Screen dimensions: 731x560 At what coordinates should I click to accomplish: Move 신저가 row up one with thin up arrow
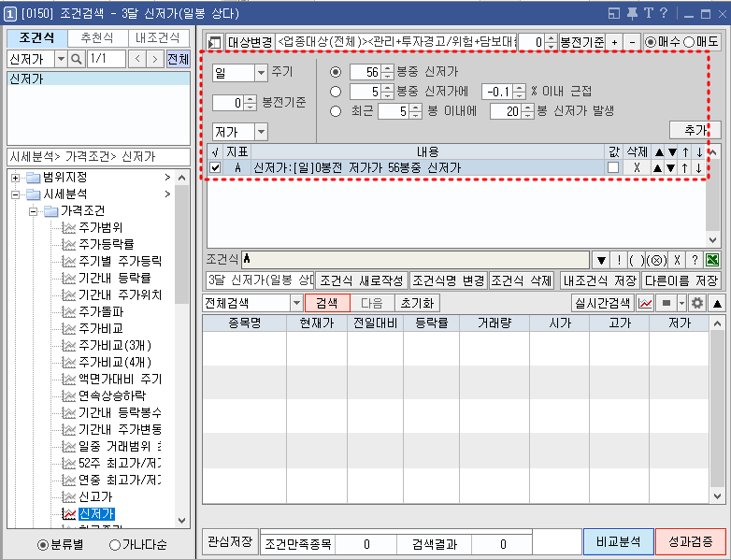pyautogui.click(x=684, y=168)
